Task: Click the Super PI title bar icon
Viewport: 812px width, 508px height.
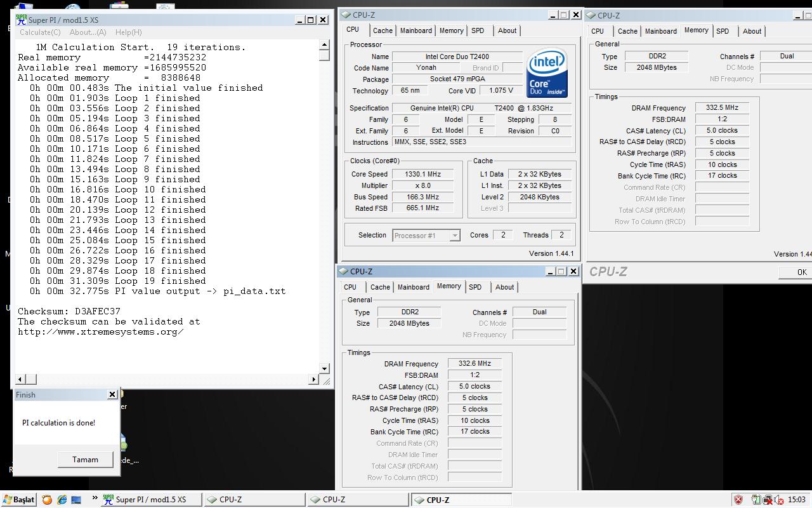Action: click(22, 20)
